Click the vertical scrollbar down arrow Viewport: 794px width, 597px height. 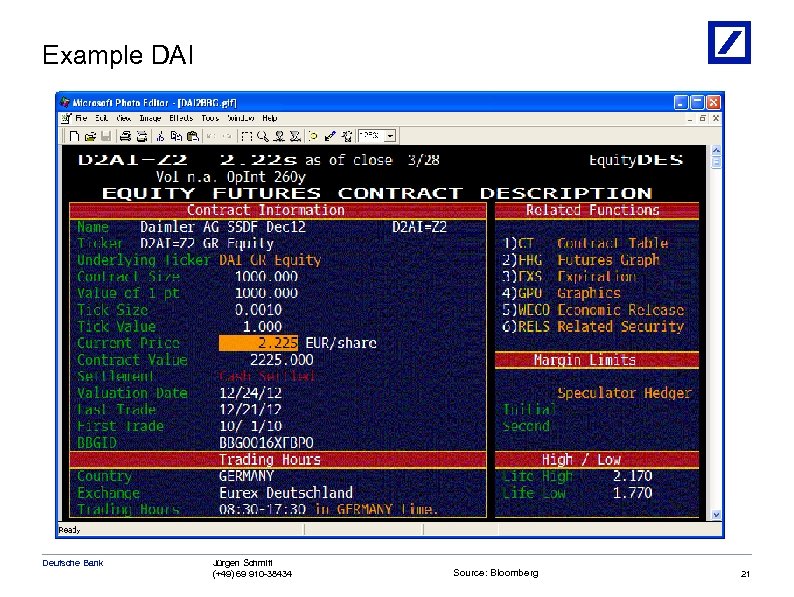pos(716,515)
